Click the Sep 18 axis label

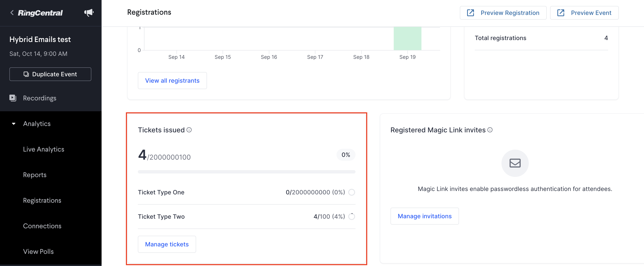pos(361,57)
